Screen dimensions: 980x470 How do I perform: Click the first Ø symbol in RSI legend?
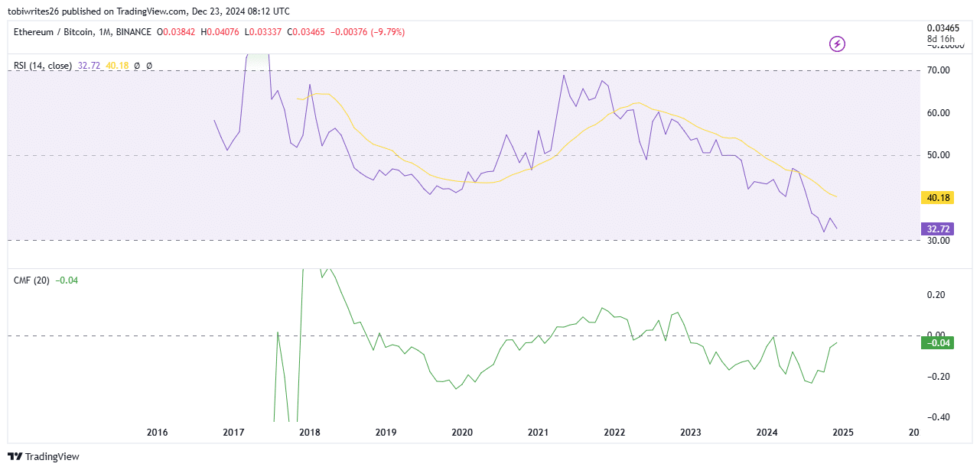(136, 66)
